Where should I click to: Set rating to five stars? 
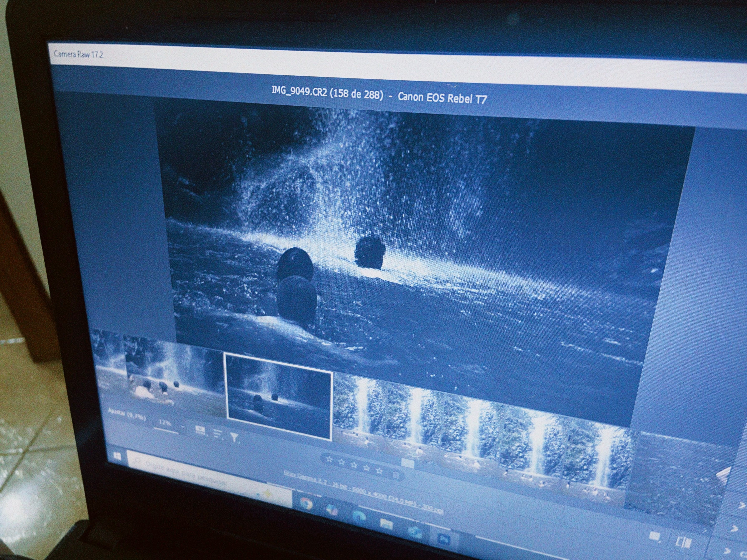coord(379,471)
